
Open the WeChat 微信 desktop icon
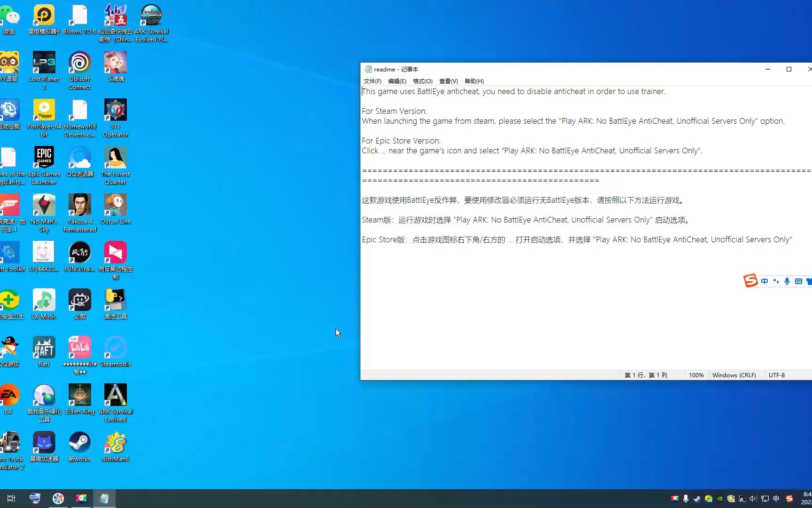click(9, 20)
